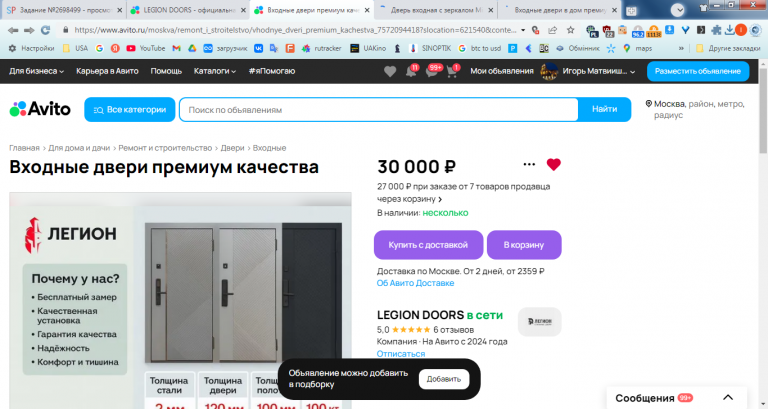
Task: Open shopping cart icon in header
Action: (452, 72)
